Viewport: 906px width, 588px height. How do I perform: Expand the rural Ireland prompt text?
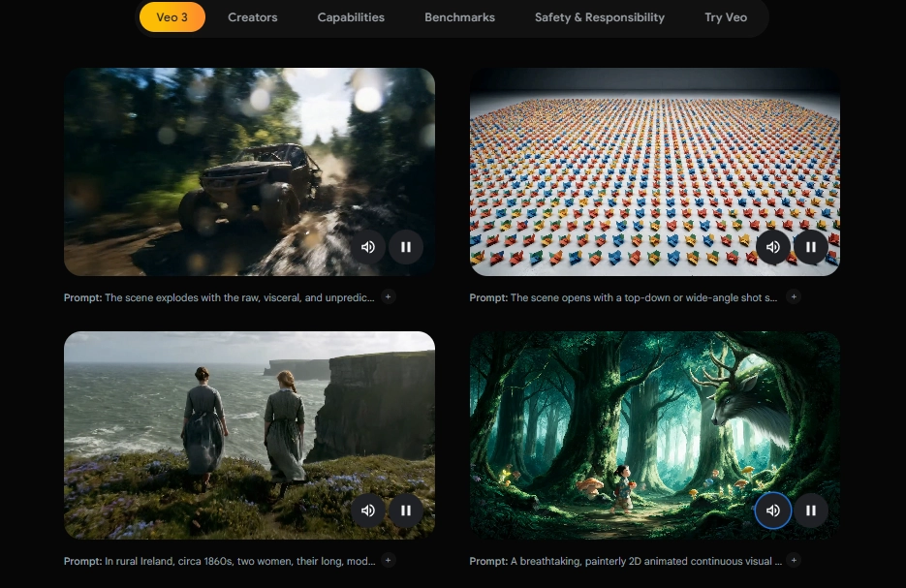(388, 561)
